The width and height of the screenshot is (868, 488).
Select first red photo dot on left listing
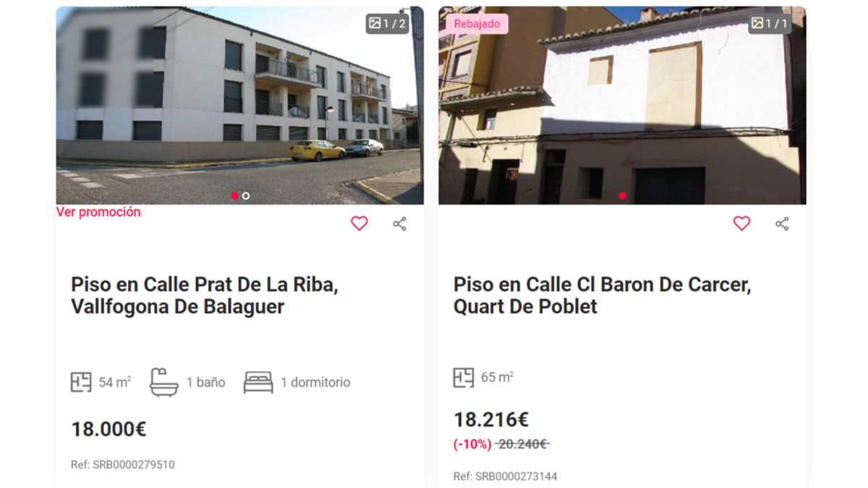click(234, 196)
